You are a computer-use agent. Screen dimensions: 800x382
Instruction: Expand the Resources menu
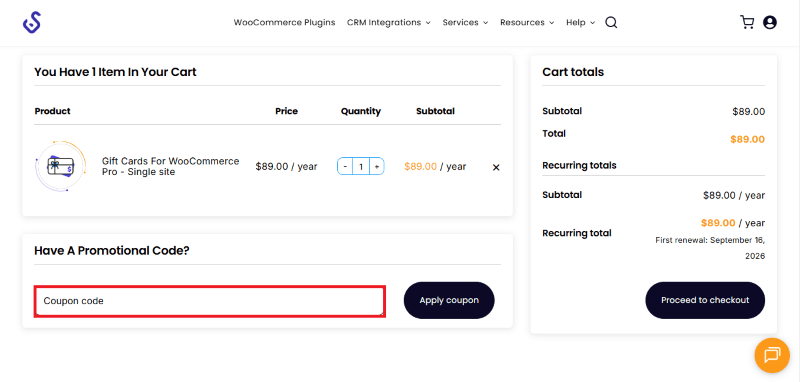527,22
